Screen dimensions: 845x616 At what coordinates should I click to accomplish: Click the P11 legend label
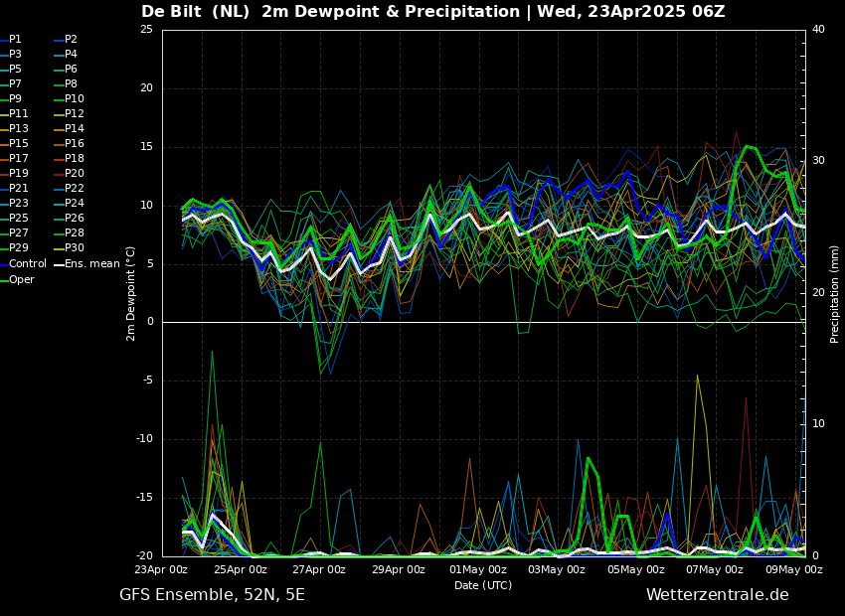tap(15, 113)
